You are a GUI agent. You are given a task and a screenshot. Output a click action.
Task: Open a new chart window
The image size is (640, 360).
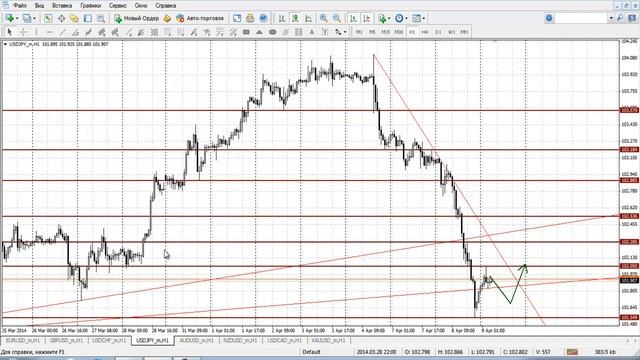click(9, 18)
